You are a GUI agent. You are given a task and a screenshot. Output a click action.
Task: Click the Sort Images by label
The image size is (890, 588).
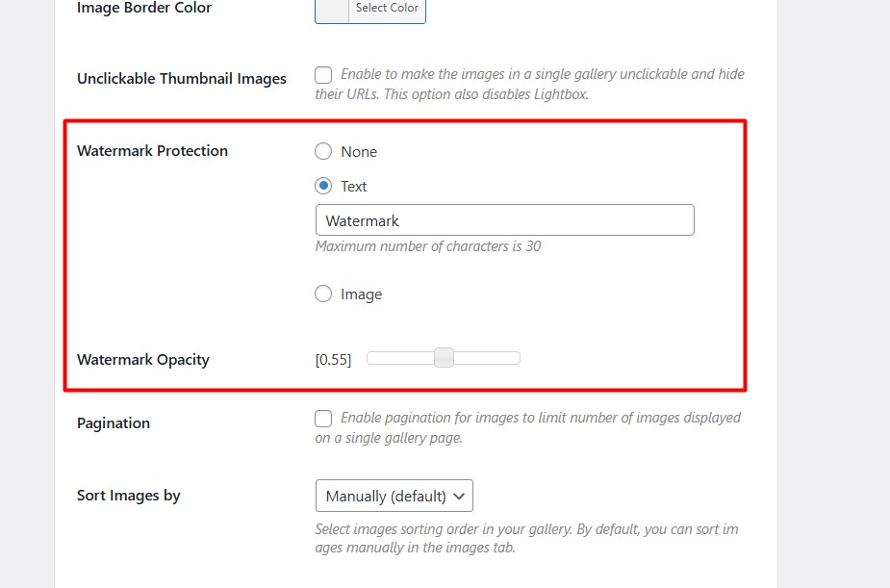click(x=128, y=495)
